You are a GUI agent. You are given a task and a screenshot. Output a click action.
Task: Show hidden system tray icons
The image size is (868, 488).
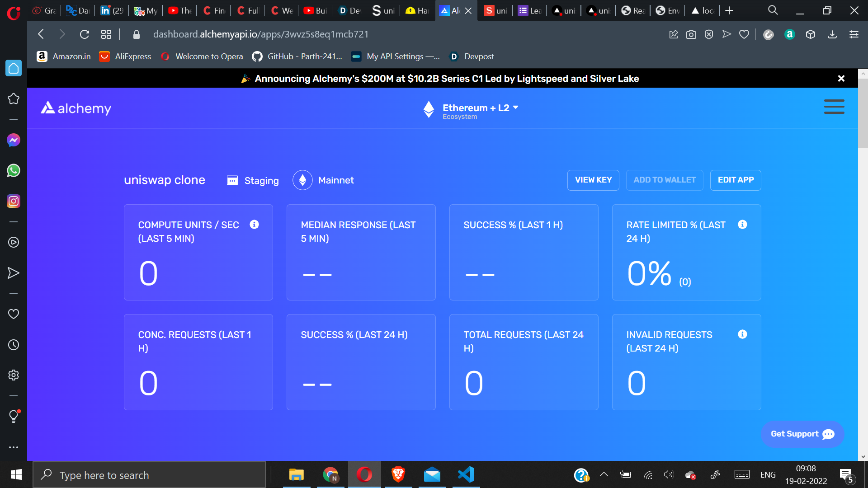(604, 474)
